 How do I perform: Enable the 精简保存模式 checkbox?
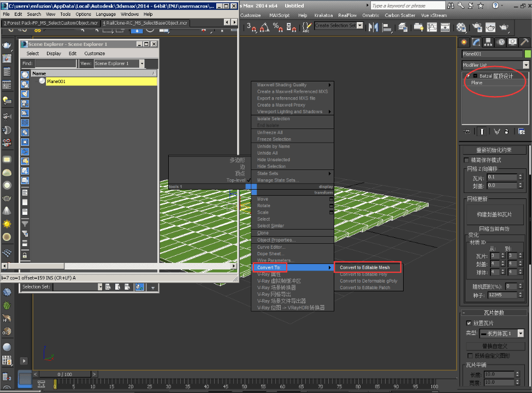pos(466,160)
